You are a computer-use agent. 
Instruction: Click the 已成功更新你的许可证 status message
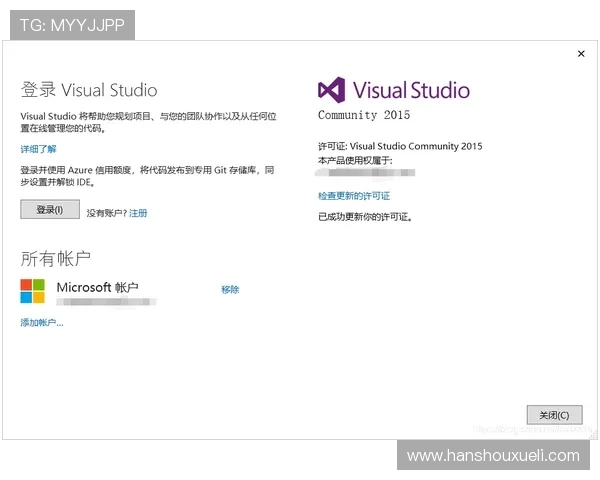point(365,216)
